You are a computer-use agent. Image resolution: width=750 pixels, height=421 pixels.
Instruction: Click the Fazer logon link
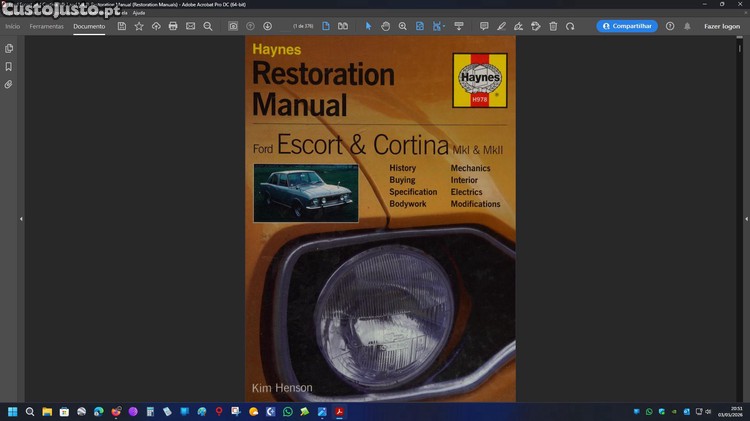tap(722, 26)
